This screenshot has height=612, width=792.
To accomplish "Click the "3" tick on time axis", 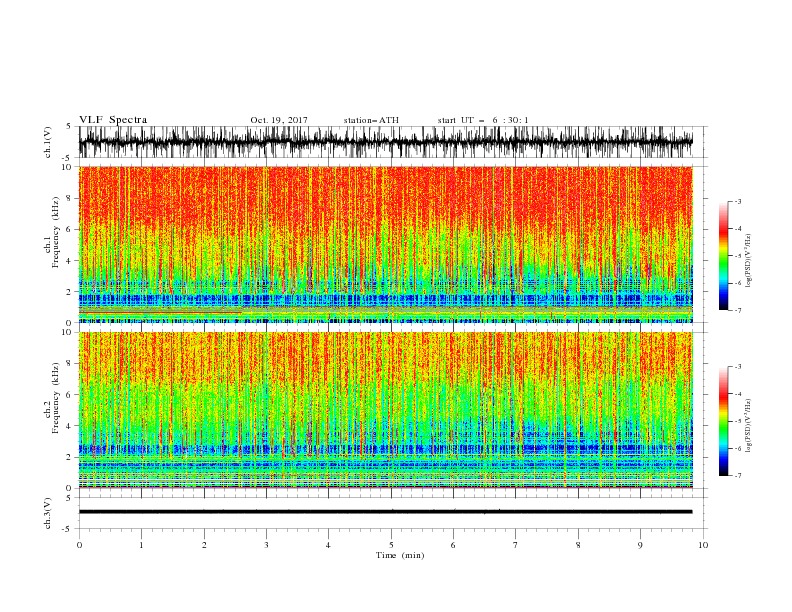I will coord(266,545).
